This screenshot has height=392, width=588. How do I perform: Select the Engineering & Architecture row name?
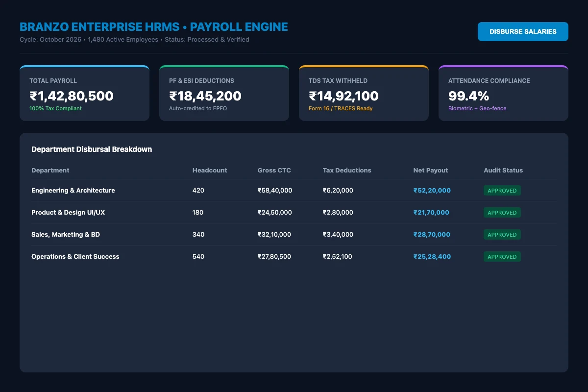tap(73, 190)
